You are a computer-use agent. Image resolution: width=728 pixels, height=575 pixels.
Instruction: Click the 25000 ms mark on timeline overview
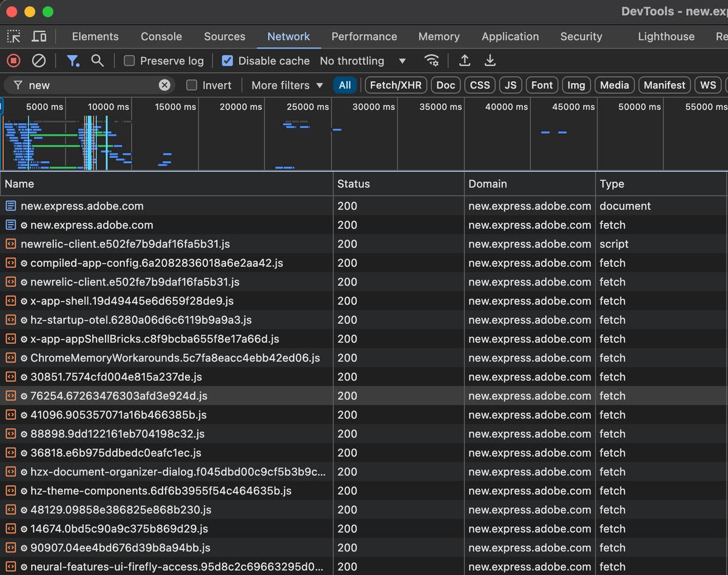308,107
